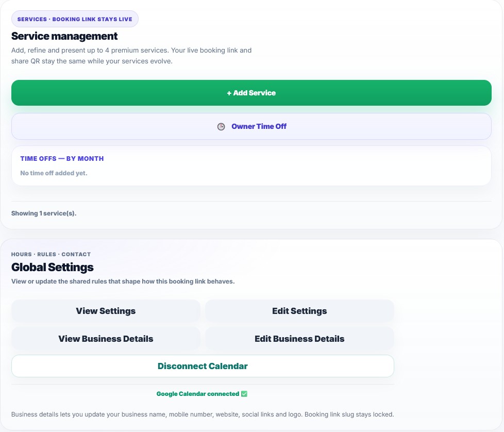Click the green checkmark after Google Calendar connected

pos(244,394)
